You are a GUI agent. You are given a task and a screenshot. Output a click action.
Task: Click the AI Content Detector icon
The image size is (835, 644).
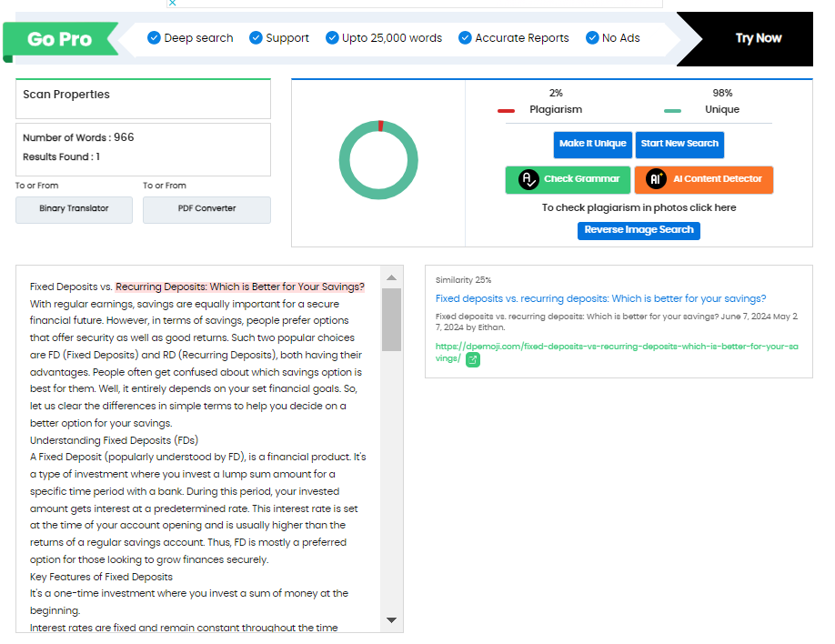pyautogui.click(x=656, y=179)
